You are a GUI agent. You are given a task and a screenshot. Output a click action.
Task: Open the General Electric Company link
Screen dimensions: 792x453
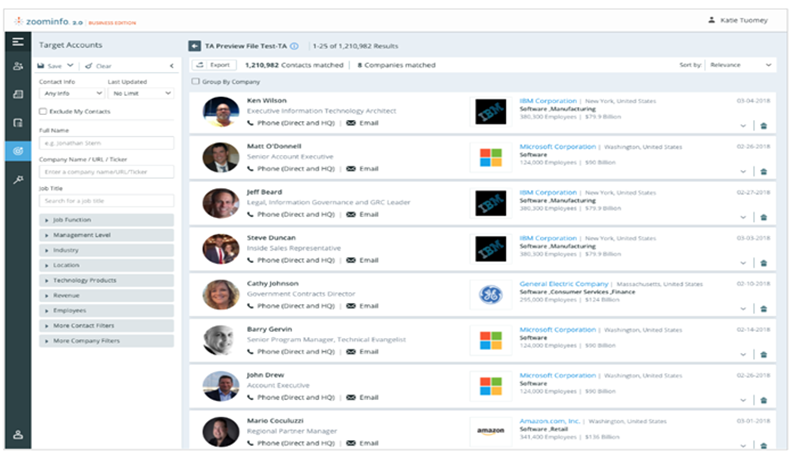click(563, 282)
